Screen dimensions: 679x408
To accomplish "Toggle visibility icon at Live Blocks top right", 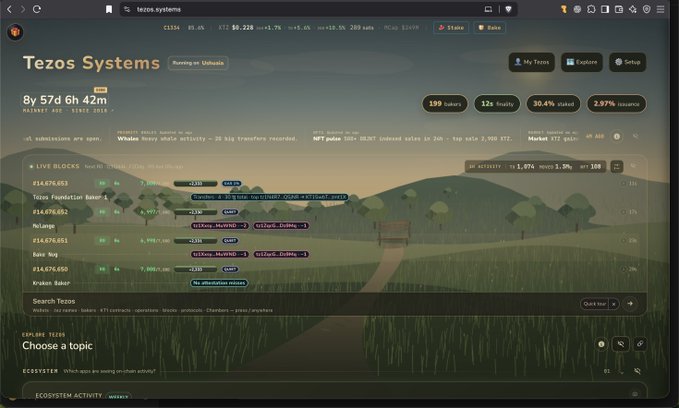I will [633, 166].
